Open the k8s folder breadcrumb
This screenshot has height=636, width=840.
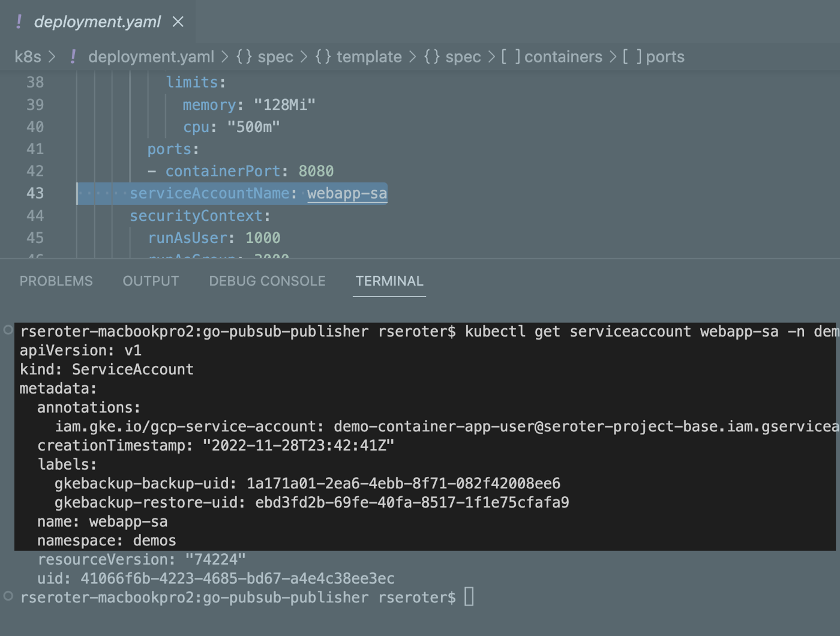pos(28,56)
